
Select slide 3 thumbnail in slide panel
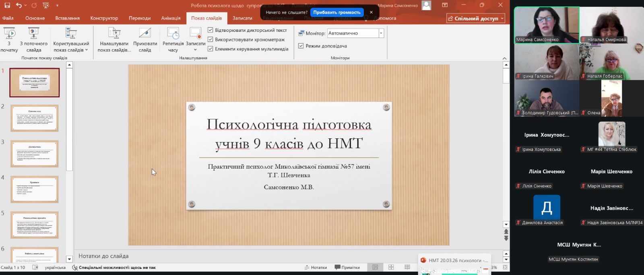click(35, 154)
